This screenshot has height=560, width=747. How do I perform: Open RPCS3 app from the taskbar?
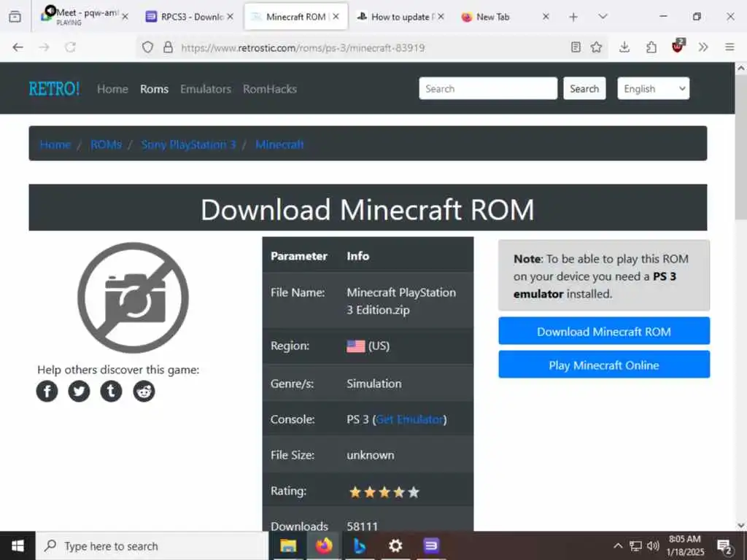pos(431,545)
